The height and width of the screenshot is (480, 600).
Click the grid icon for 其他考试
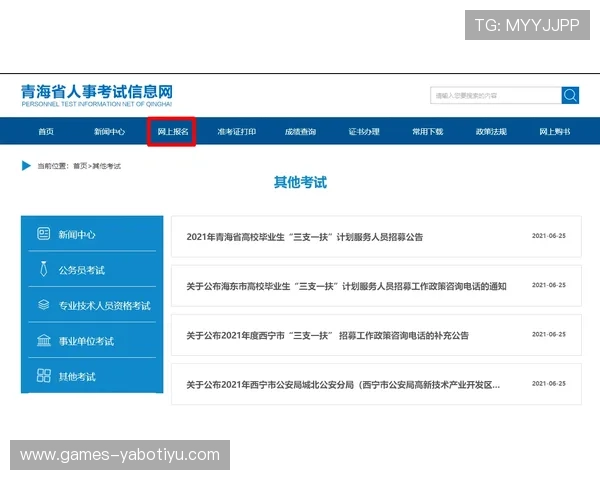tap(44, 376)
